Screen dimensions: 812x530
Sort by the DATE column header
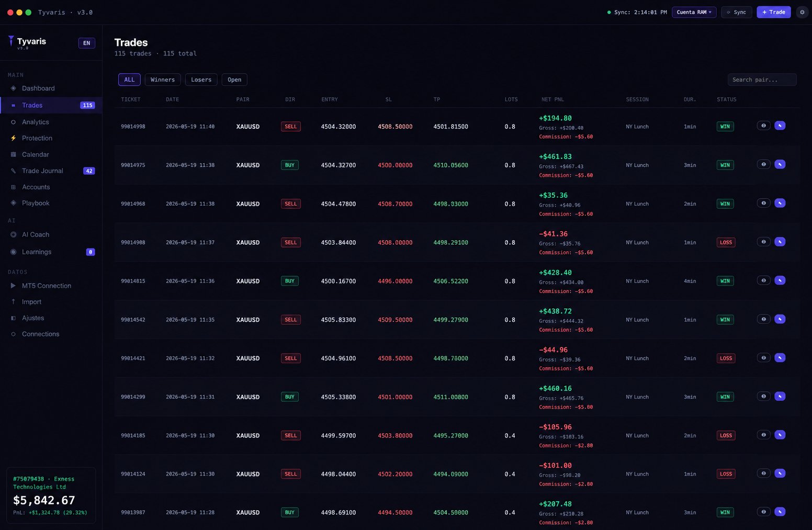[172, 99]
